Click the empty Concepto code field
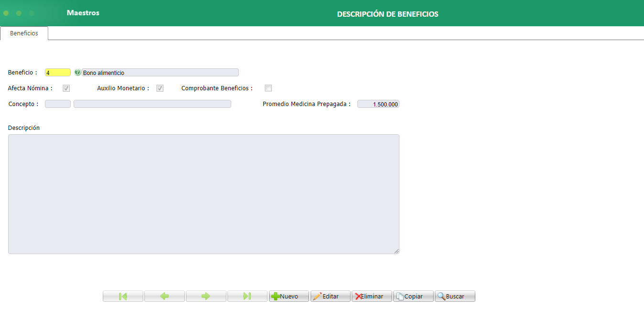 click(x=57, y=104)
